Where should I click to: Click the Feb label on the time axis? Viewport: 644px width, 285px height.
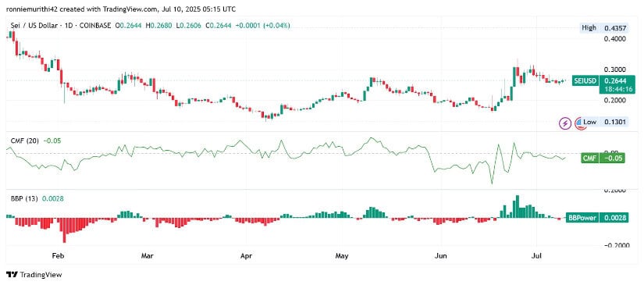58,256
